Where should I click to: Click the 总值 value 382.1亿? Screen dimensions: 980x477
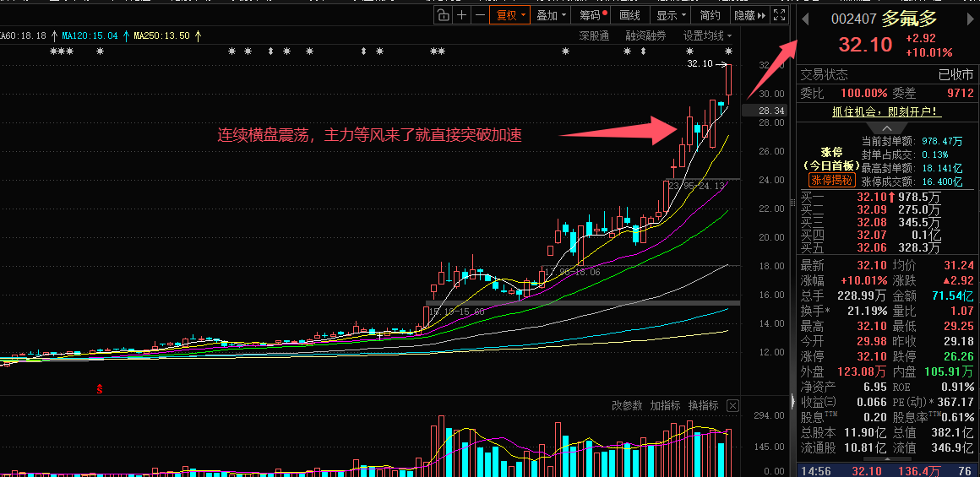point(952,432)
